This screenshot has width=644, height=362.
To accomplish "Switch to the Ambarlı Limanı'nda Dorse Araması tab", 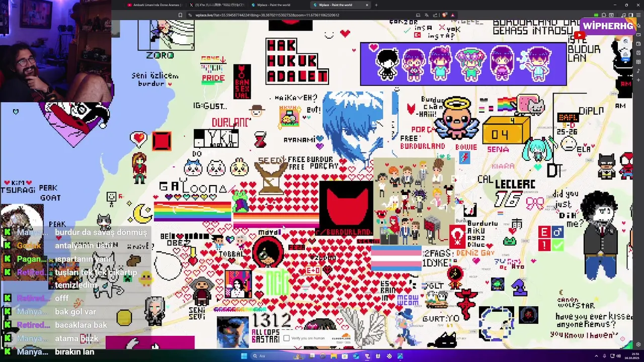I will click(x=154, y=5).
